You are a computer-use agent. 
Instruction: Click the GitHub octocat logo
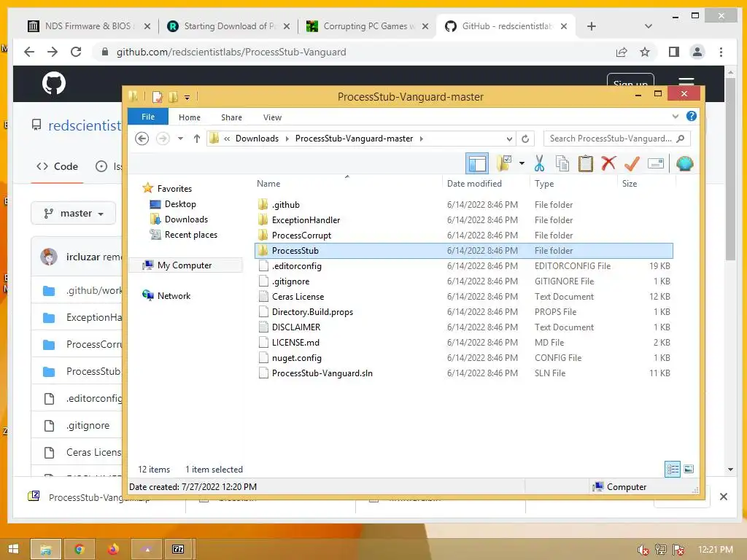[x=53, y=83]
